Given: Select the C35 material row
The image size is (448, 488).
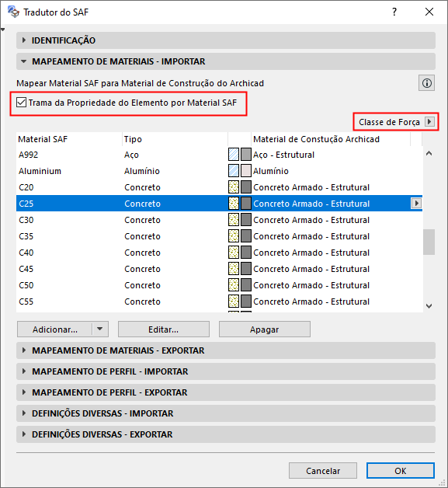Looking at the screenshot, I should point(219,236).
